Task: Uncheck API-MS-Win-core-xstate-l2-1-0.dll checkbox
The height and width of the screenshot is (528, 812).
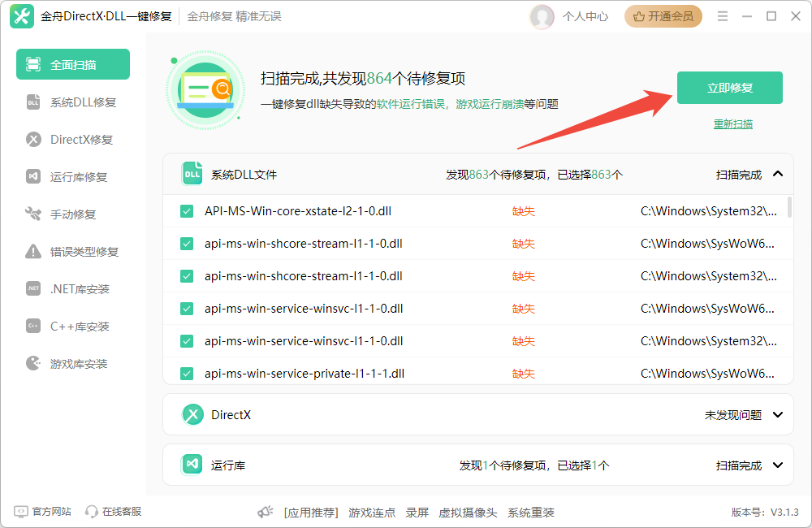Action: [187, 211]
